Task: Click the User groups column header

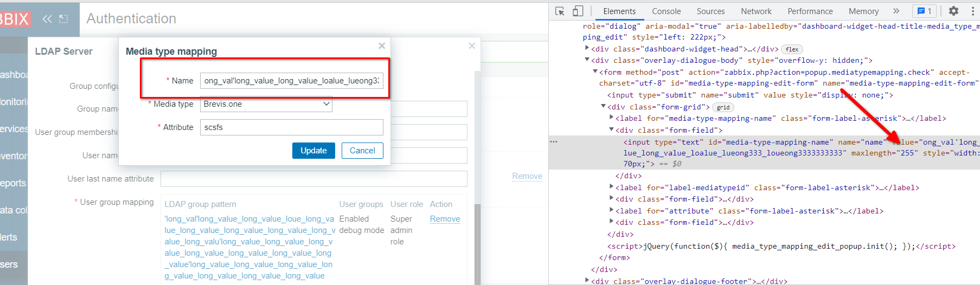Action: click(x=361, y=204)
